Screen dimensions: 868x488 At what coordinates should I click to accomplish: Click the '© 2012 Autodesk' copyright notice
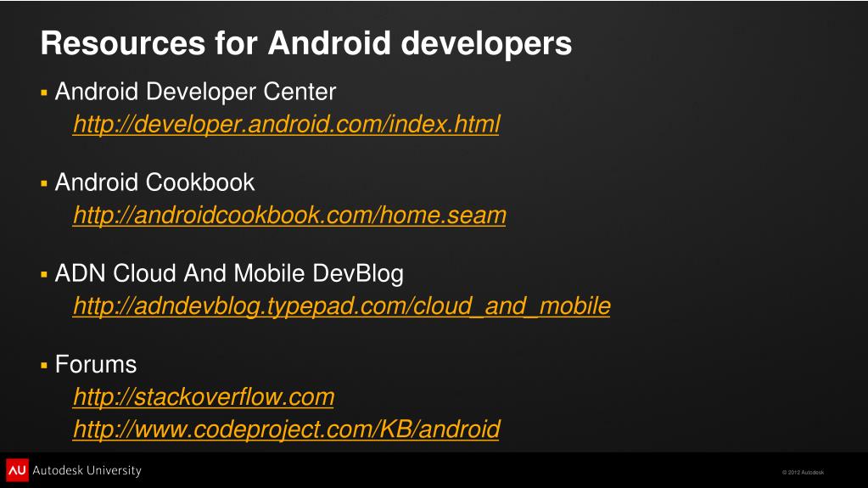803,473
